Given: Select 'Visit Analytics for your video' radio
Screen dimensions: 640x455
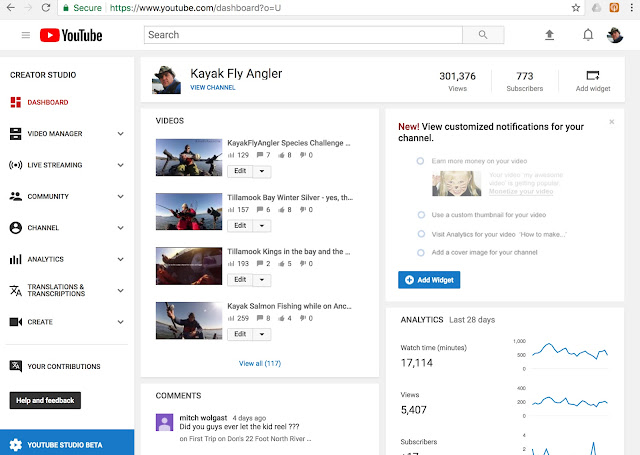Looking at the screenshot, I should coord(421,234).
